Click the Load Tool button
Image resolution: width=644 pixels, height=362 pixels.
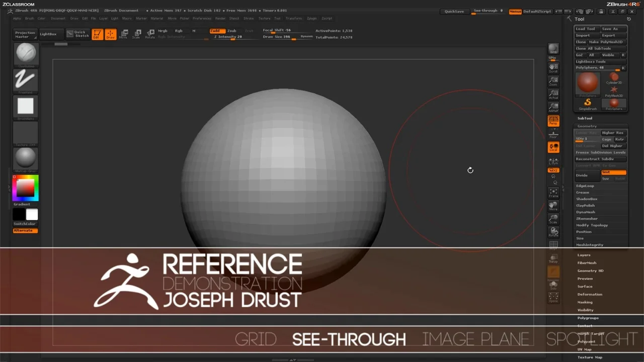[x=587, y=29]
